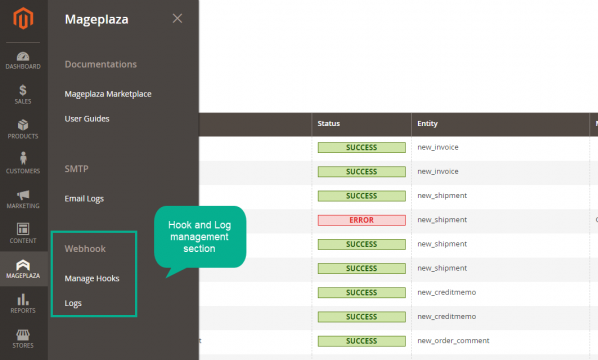598x360 pixels.
Task: Click SUCCESS badge beside second new_creditmemo
Action: tap(362, 317)
